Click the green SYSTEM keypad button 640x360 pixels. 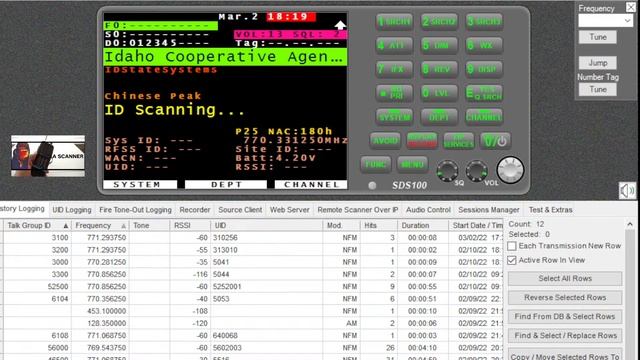394,117
